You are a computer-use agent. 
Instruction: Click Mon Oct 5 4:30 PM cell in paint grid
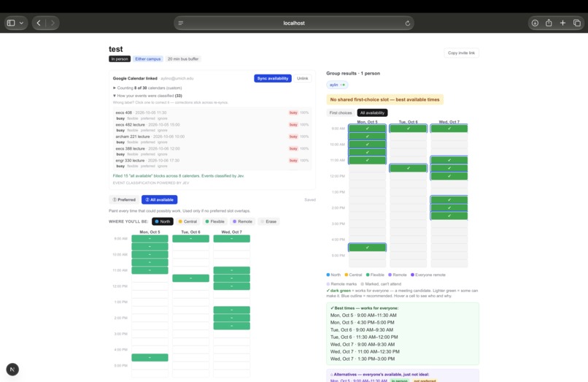(x=150, y=358)
